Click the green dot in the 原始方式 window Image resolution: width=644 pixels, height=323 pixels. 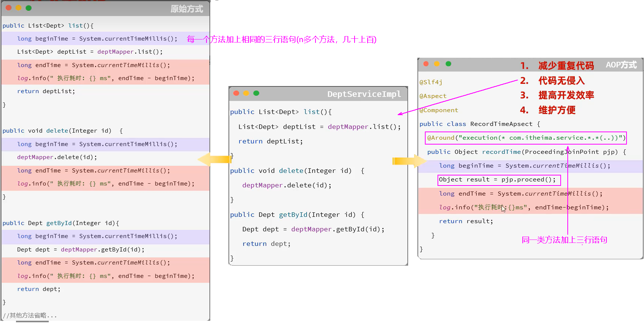[x=29, y=8]
